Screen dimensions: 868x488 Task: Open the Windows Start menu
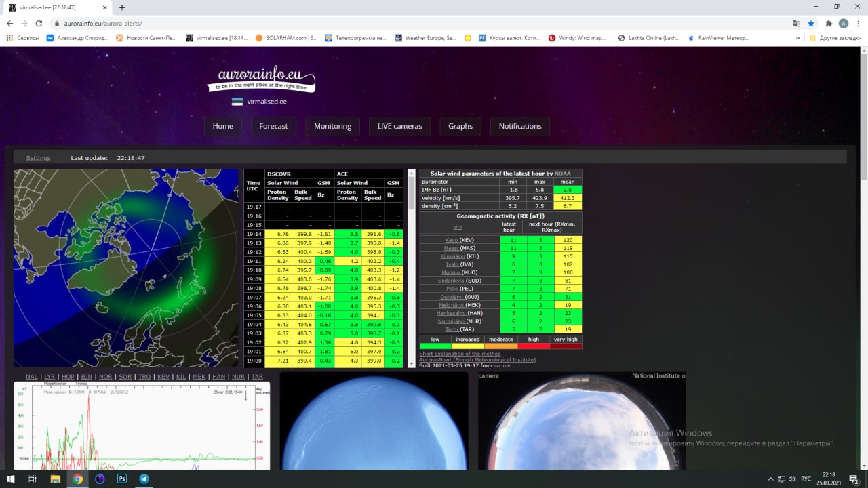point(10,479)
